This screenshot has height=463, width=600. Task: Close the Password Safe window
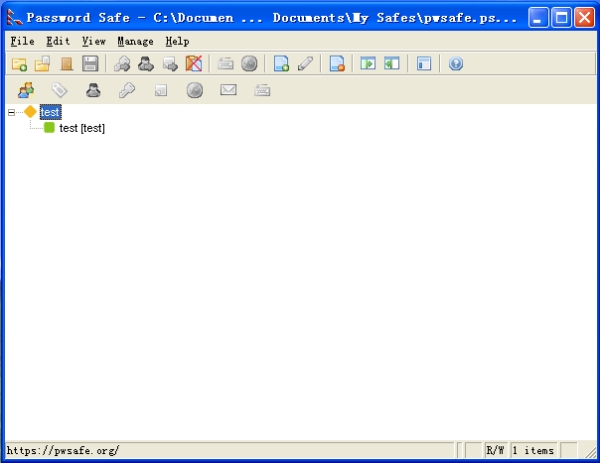tap(585, 18)
